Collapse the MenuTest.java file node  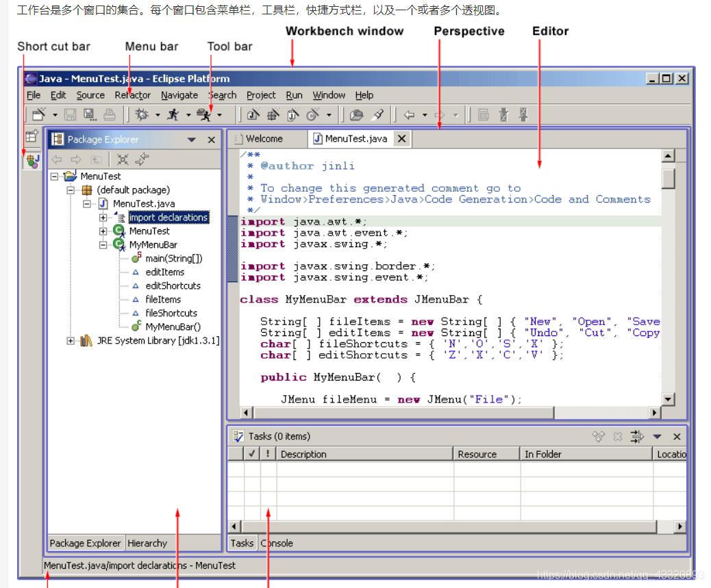point(87,204)
